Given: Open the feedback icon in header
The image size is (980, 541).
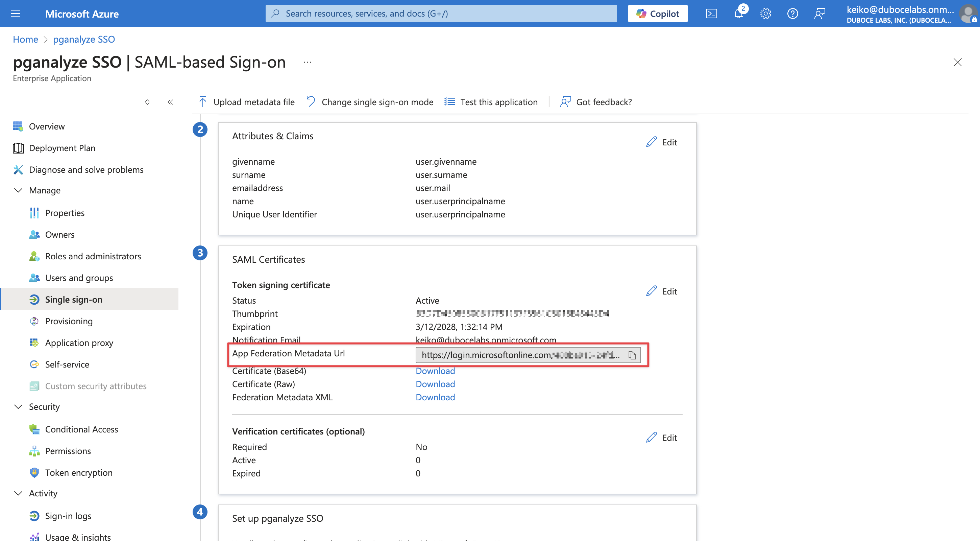Looking at the screenshot, I should click(x=819, y=14).
